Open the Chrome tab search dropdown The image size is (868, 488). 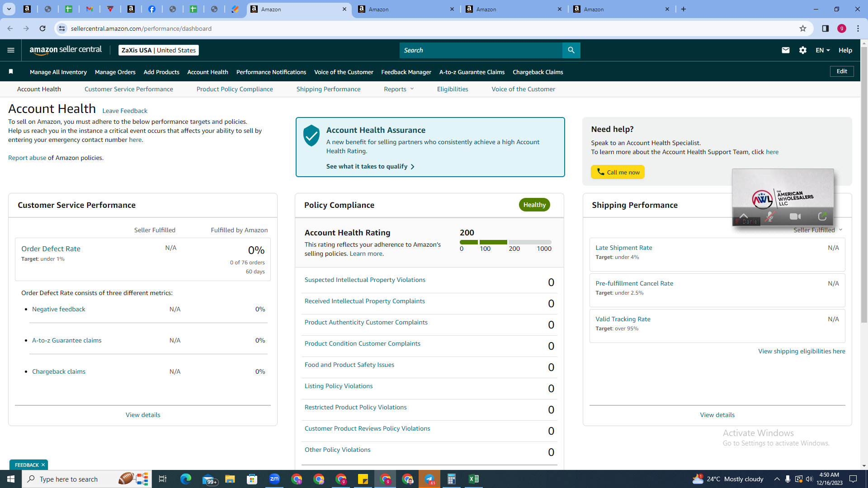pyautogui.click(x=9, y=9)
